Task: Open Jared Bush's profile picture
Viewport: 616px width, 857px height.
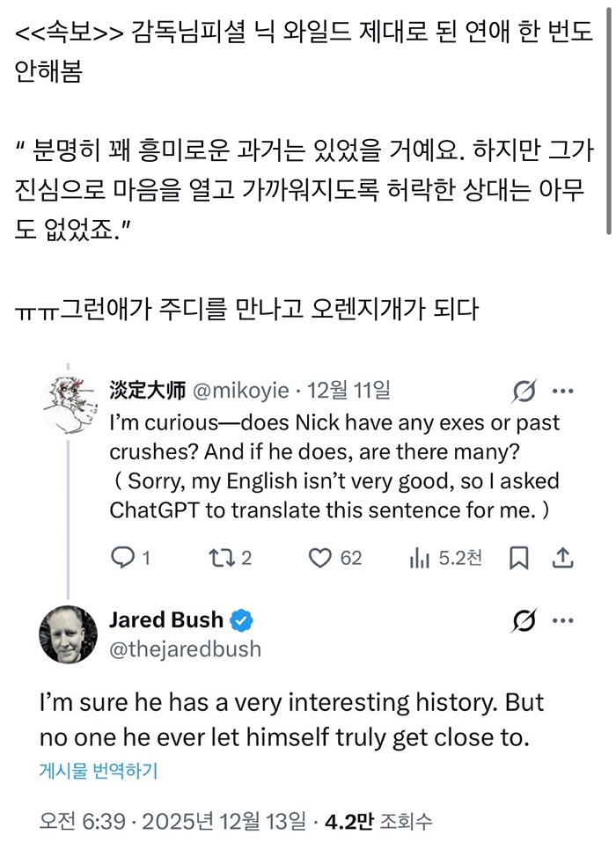Action: [69, 634]
